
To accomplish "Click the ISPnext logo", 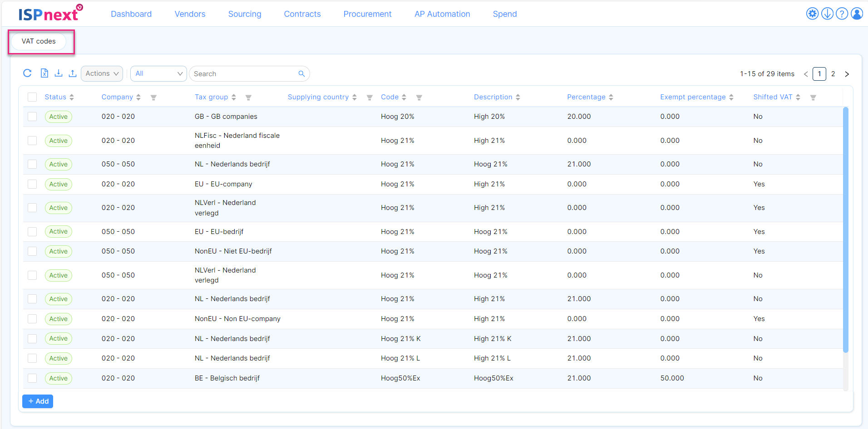I will pos(50,14).
